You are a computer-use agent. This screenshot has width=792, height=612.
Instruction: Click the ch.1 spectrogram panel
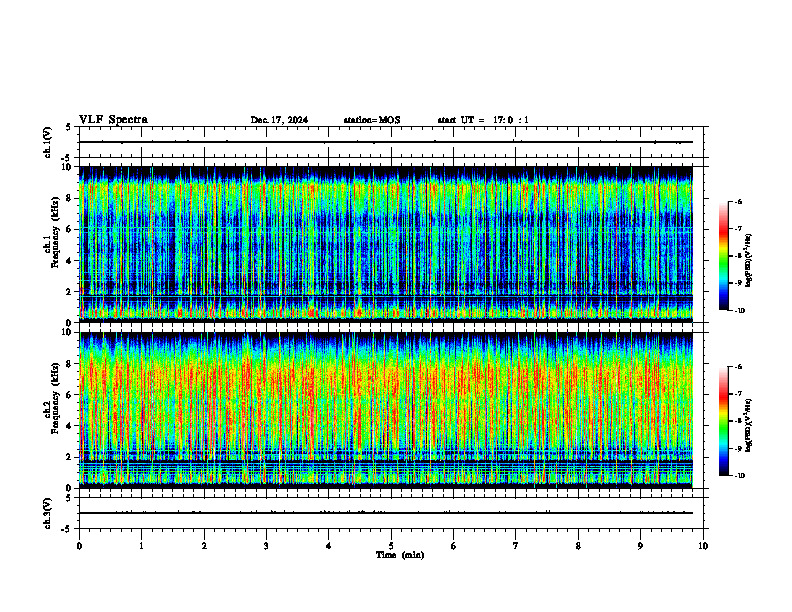coord(386,244)
